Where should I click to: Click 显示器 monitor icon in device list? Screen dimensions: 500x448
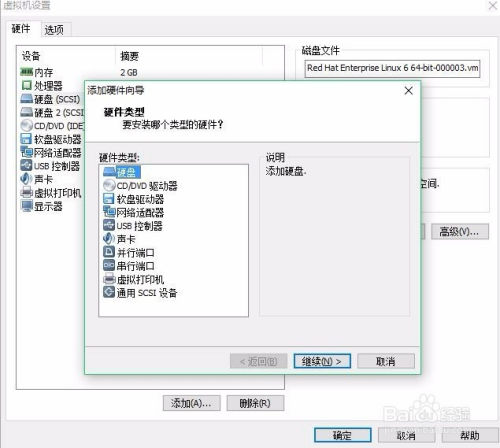(27, 206)
